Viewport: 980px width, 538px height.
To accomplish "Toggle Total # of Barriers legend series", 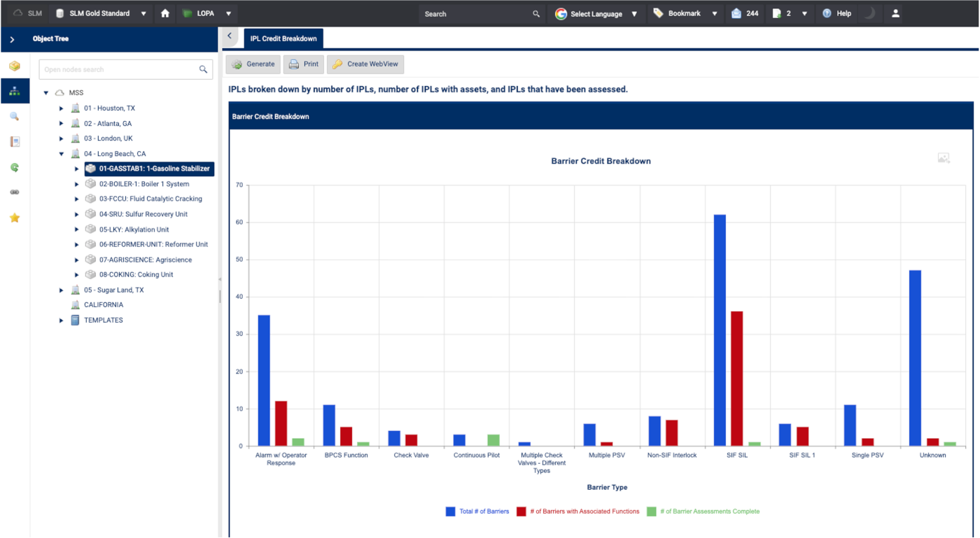I will pyautogui.click(x=477, y=511).
